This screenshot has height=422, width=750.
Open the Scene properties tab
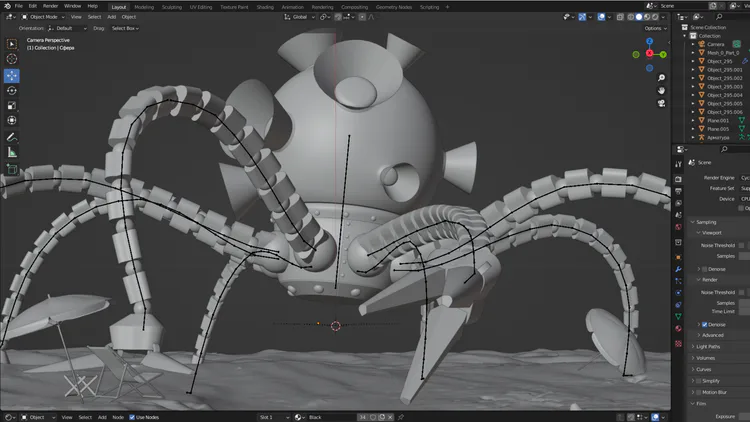click(678, 215)
